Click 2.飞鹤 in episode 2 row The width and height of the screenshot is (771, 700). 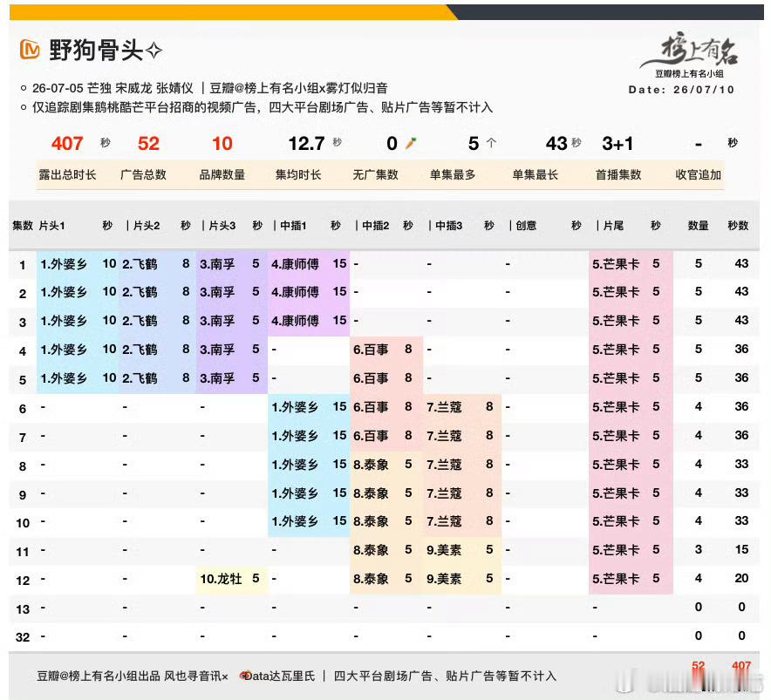[140, 293]
